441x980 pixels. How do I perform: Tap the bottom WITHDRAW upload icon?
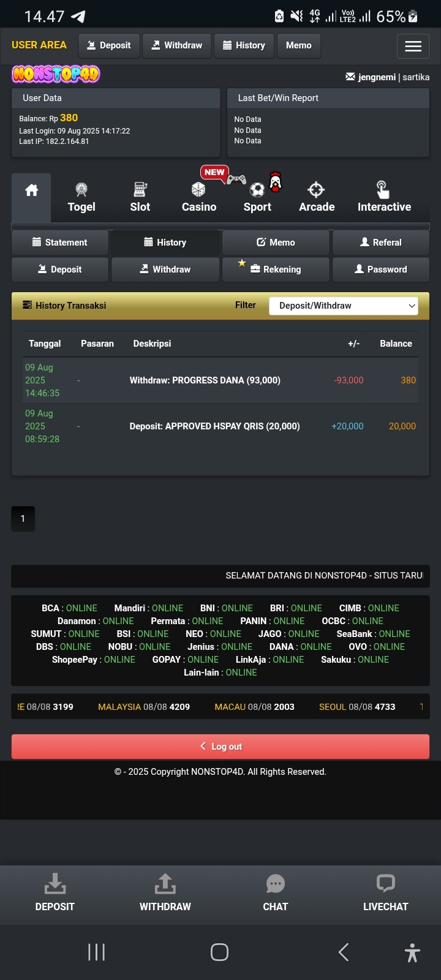point(165,884)
